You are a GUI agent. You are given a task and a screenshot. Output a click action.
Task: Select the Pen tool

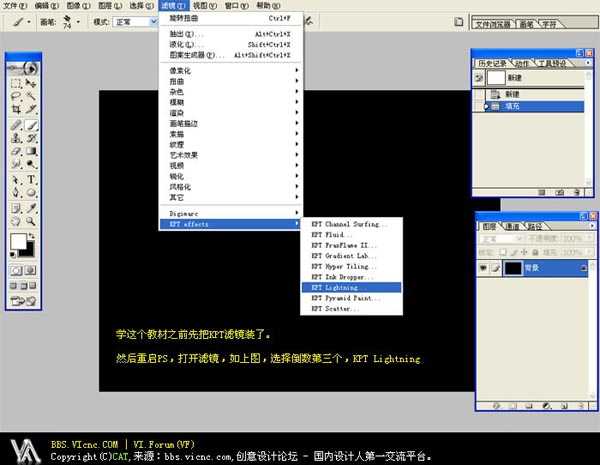pos(16,193)
